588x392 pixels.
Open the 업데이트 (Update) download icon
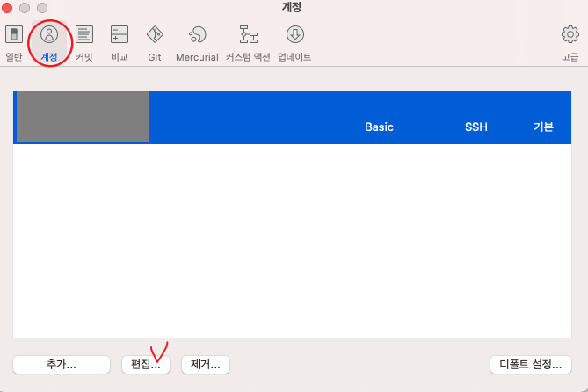tap(295, 34)
